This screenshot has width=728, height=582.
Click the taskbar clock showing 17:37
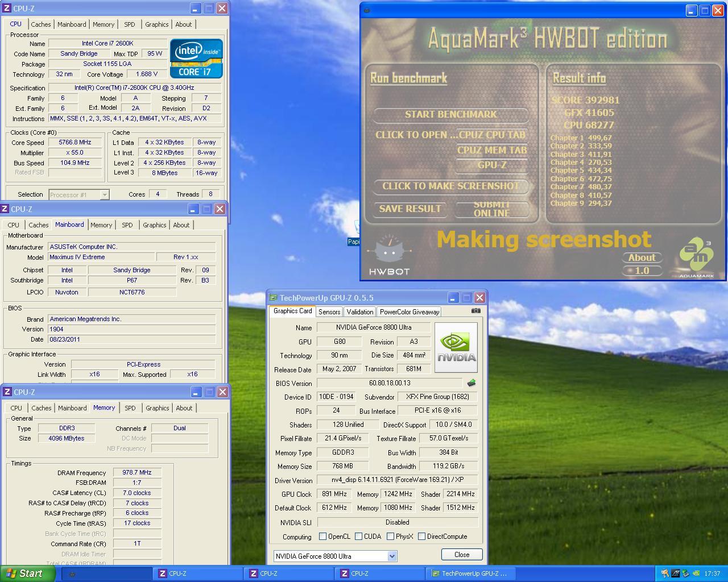[x=712, y=573]
